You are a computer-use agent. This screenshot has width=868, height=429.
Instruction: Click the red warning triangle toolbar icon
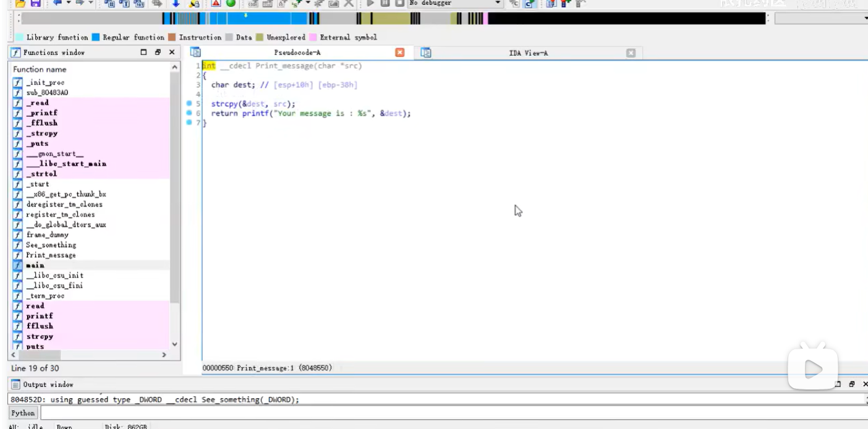(x=216, y=3)
